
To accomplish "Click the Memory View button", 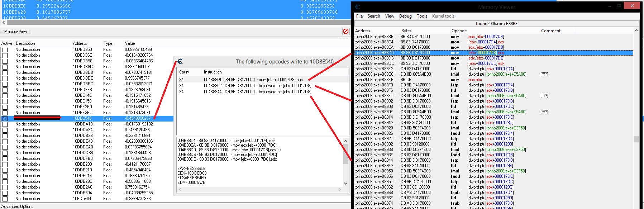I will click(x=16, y=32).
